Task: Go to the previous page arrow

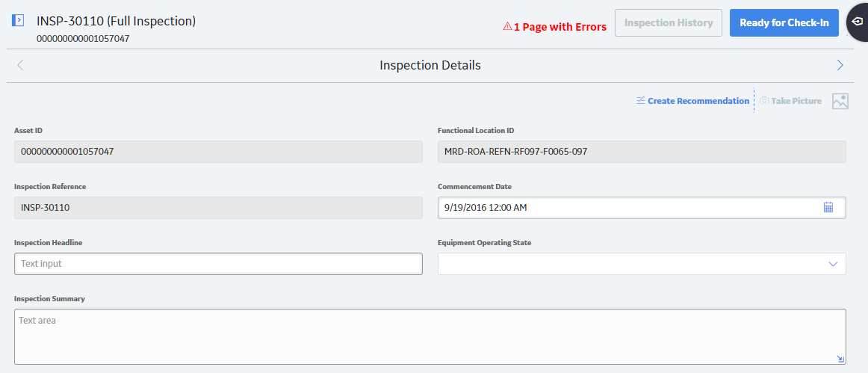Action: 20,65
